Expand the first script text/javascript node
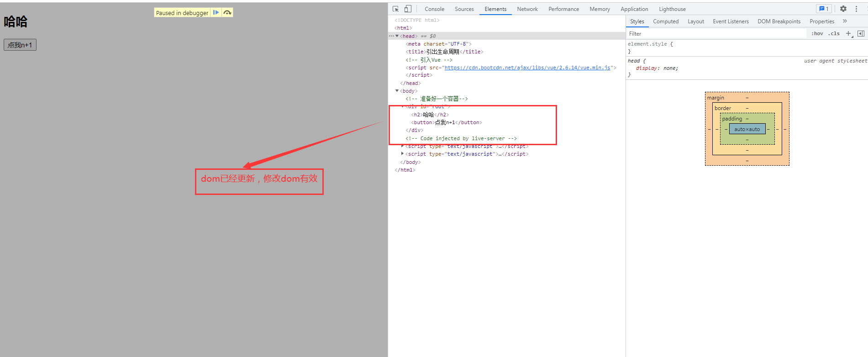The height and width of the screenshot is (357, 868). click(402, 146)
